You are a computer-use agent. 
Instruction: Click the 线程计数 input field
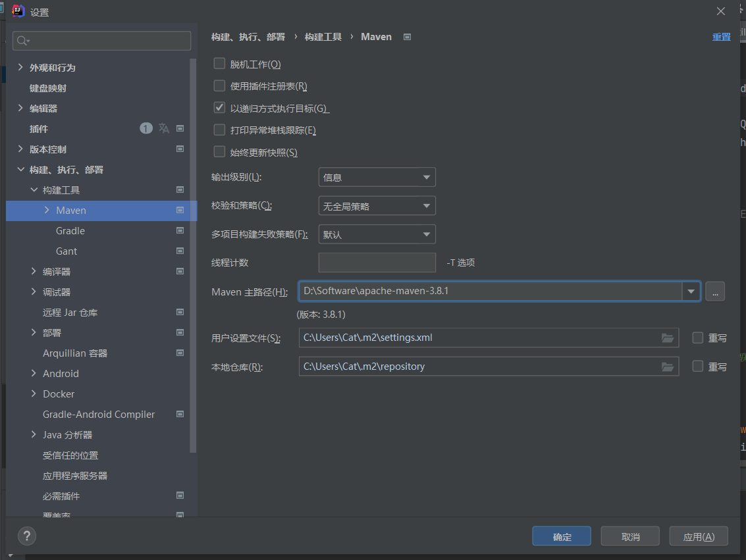(377, 263)
